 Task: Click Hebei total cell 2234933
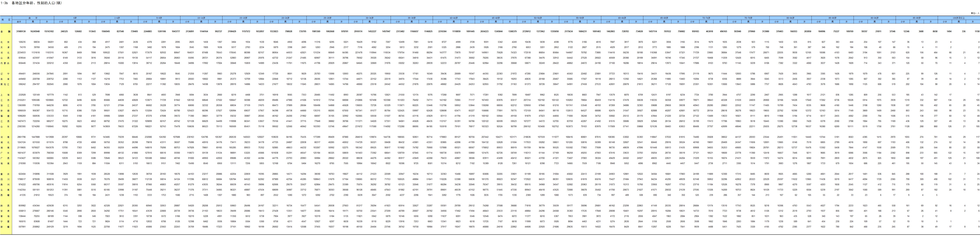point(22,52)
